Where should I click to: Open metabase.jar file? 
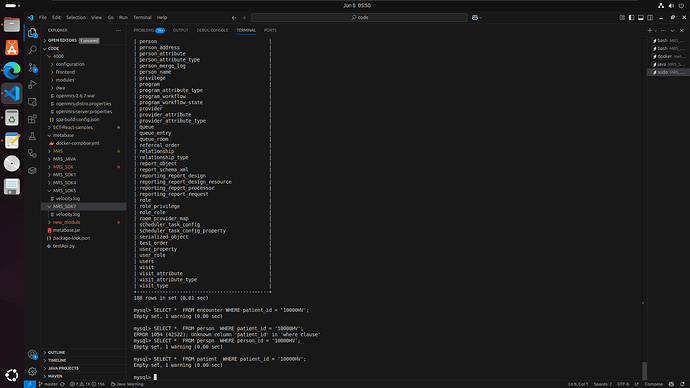66,230
